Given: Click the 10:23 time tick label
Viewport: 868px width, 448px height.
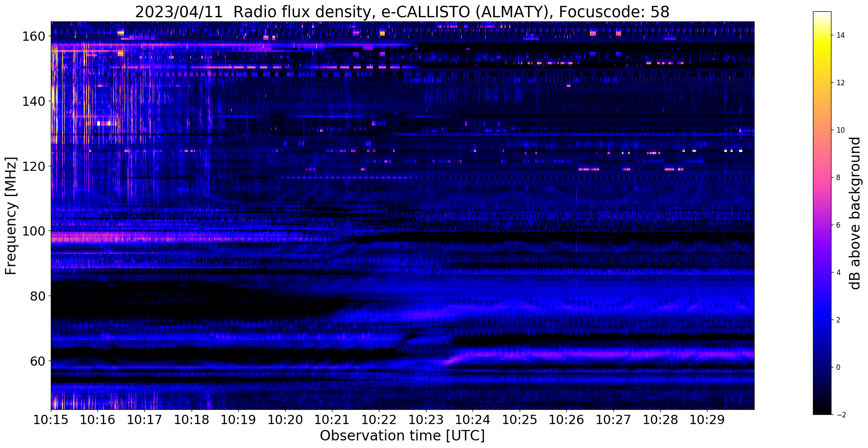Looking at the screenshot, I should pos(426,420).
